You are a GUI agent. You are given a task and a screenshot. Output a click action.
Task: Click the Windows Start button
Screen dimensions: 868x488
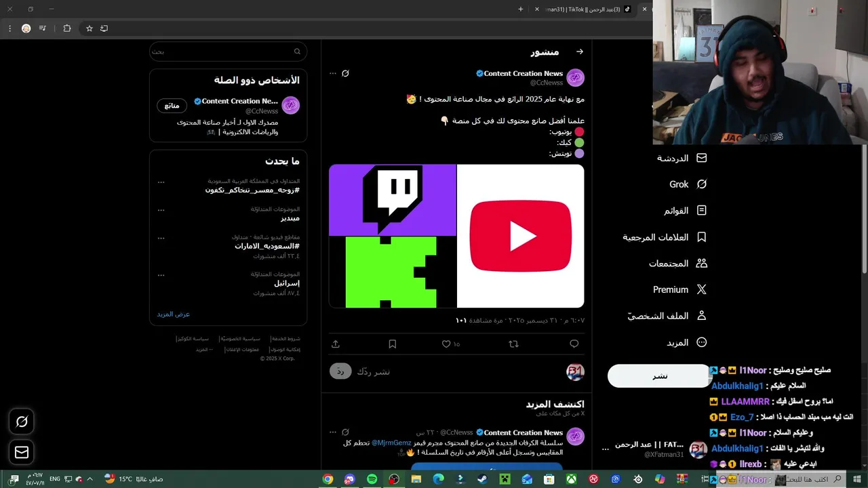[857, 479]
